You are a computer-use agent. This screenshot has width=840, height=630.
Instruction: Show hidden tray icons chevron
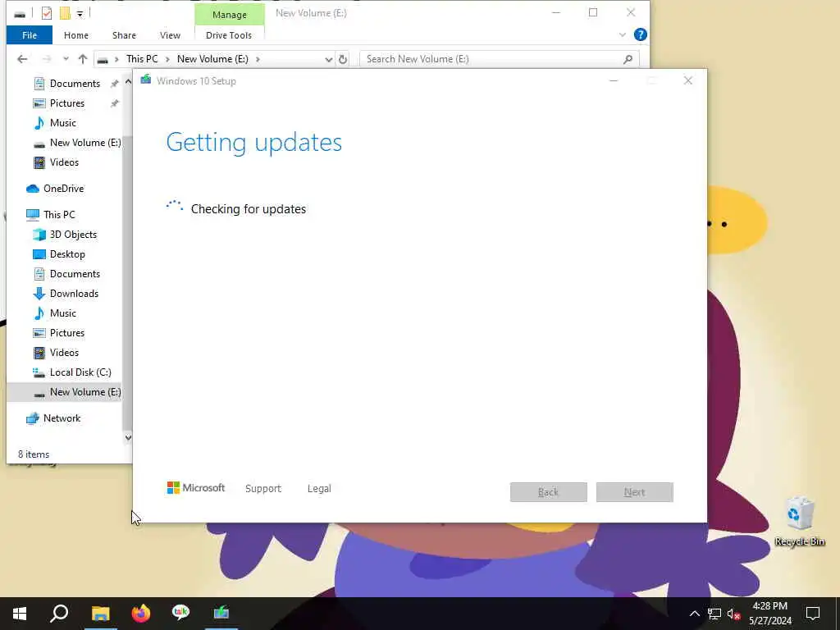[694, 614]
